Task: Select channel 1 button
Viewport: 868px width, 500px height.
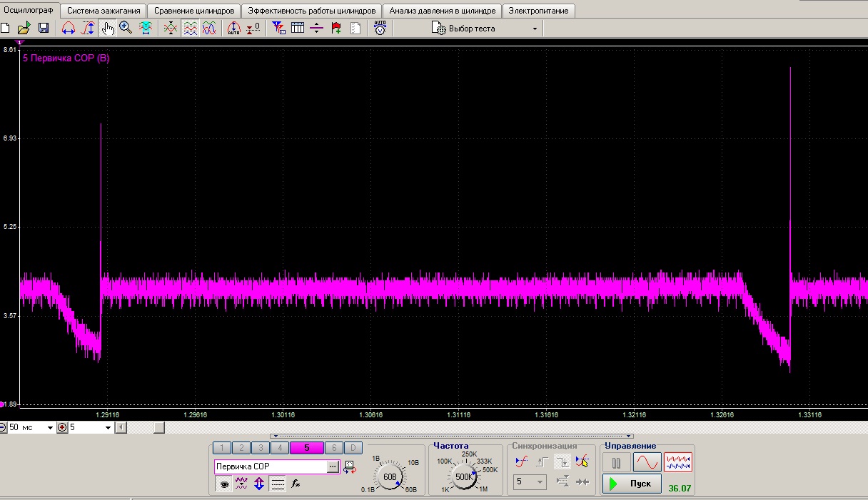Action: (222, 448)
